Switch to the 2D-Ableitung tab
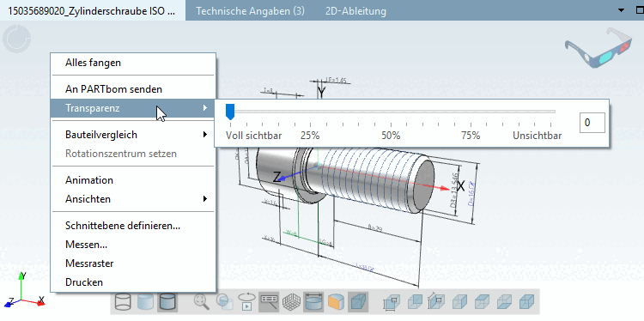This screenshot has width=644, height=321. point(355,11)
